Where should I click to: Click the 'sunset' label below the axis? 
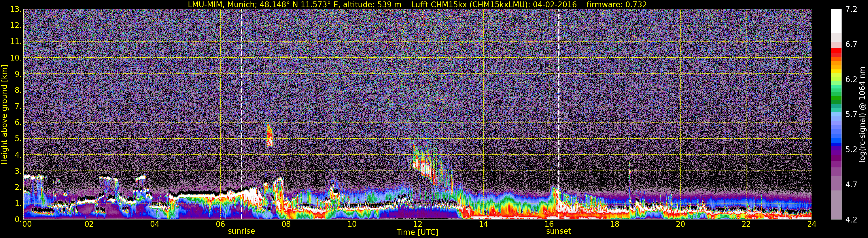click(x=558, y=231)
